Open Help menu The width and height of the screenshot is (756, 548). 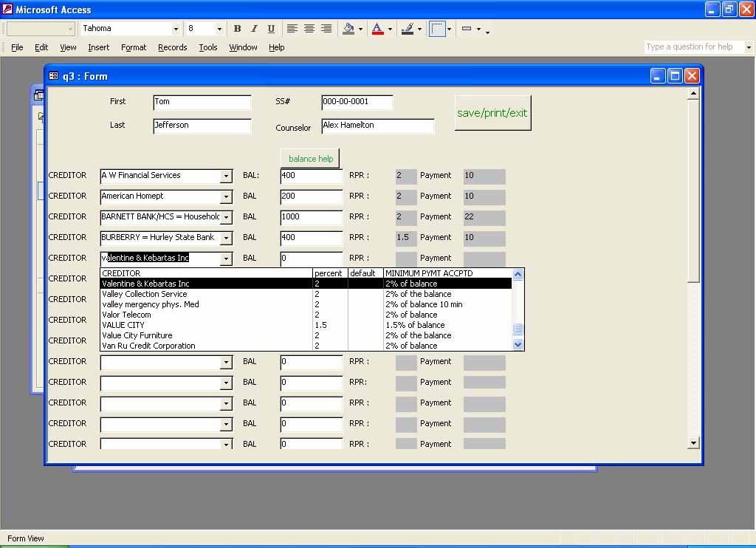(276, 47)
